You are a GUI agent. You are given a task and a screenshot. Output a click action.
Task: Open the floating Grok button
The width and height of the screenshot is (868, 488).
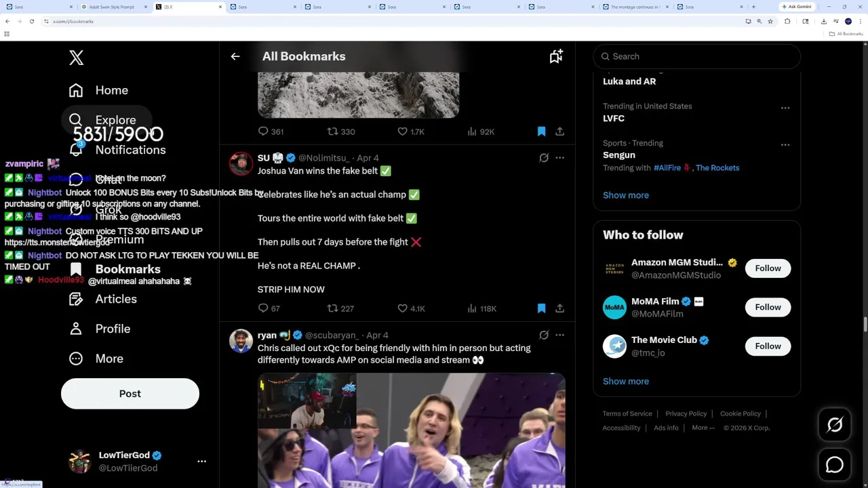pos(835,425)
